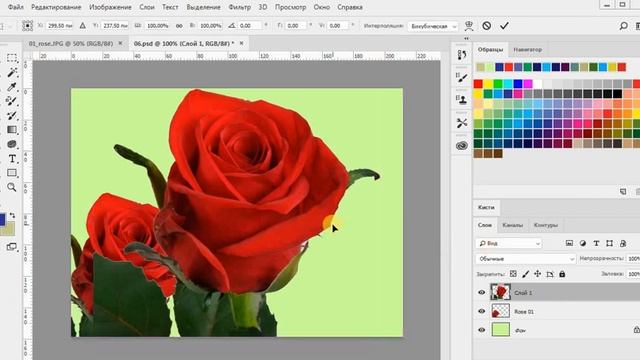Hide the Слой 1 layer
Viewport: 640px width, 360px height.
[482, 292]
